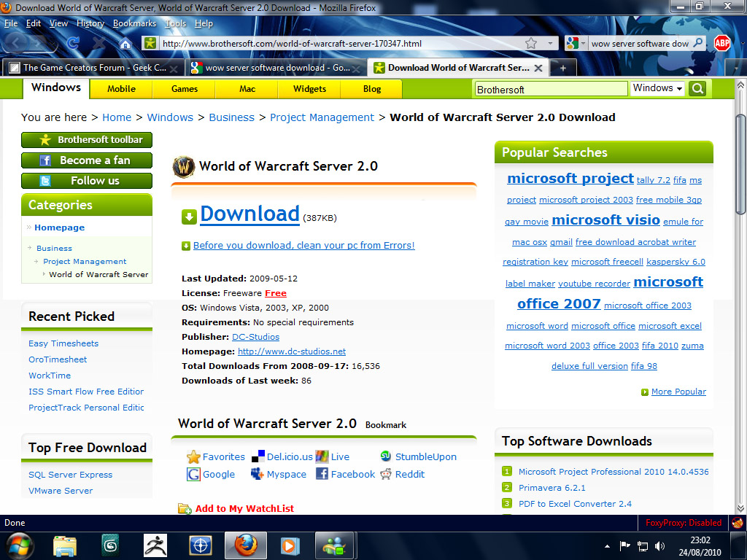Click the search magnifier in Firefox search box

[697, 43]
